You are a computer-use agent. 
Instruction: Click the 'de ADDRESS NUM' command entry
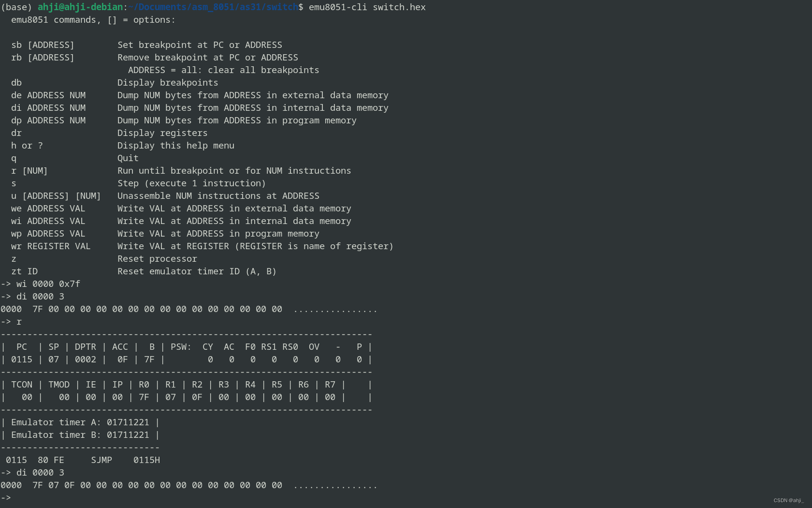[x=48, y=95]
